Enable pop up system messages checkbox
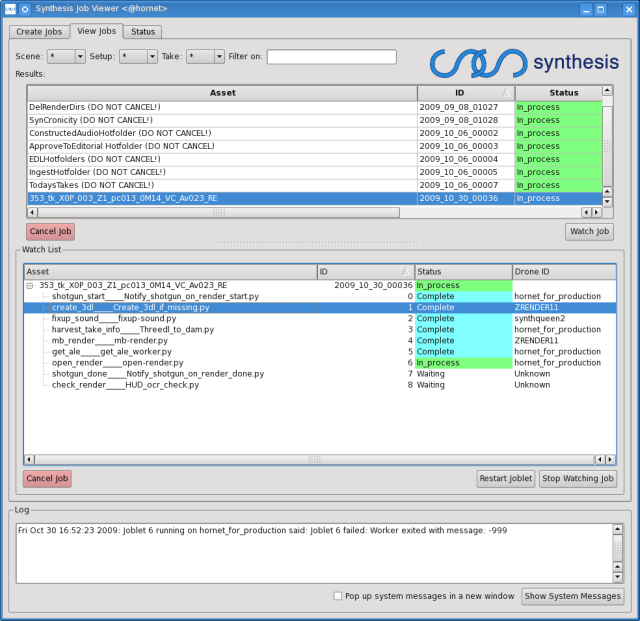640x621 pixels. (x=338, y=596)
